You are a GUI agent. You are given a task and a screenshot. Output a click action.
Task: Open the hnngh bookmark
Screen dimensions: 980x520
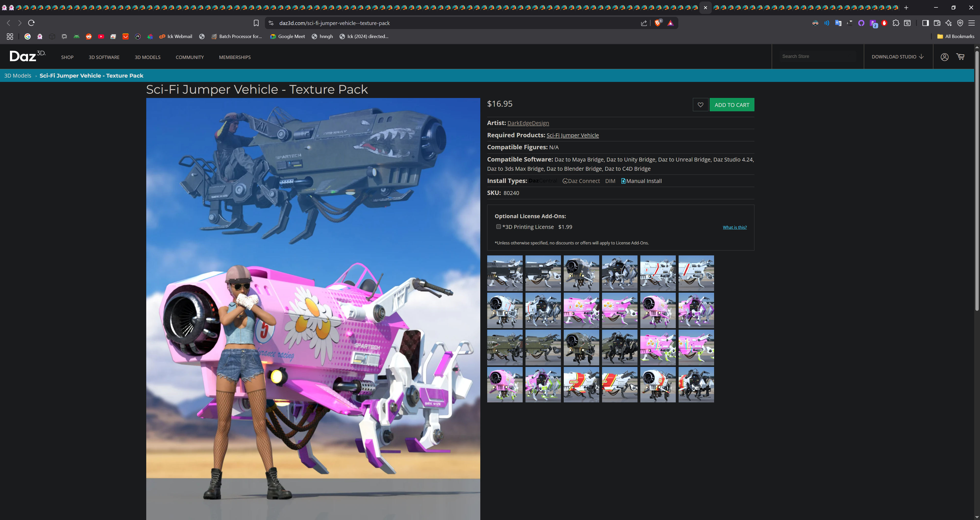322,36
